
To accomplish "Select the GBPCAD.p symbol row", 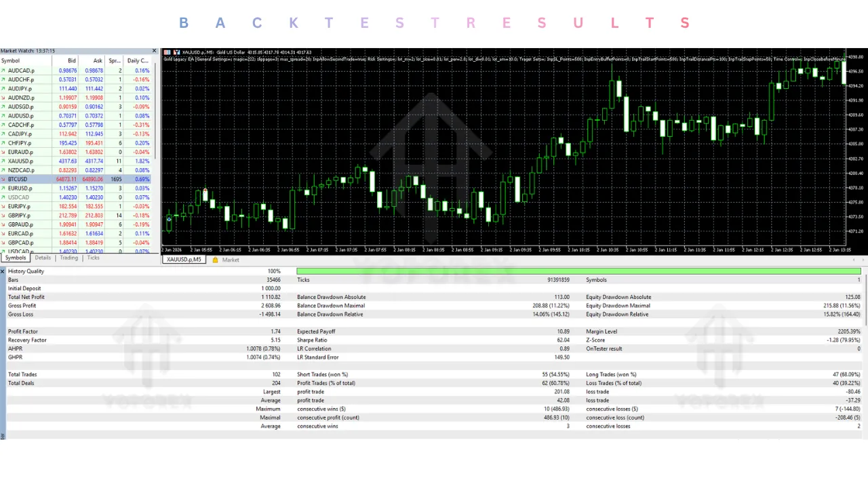I will click(x=76, y=243).
